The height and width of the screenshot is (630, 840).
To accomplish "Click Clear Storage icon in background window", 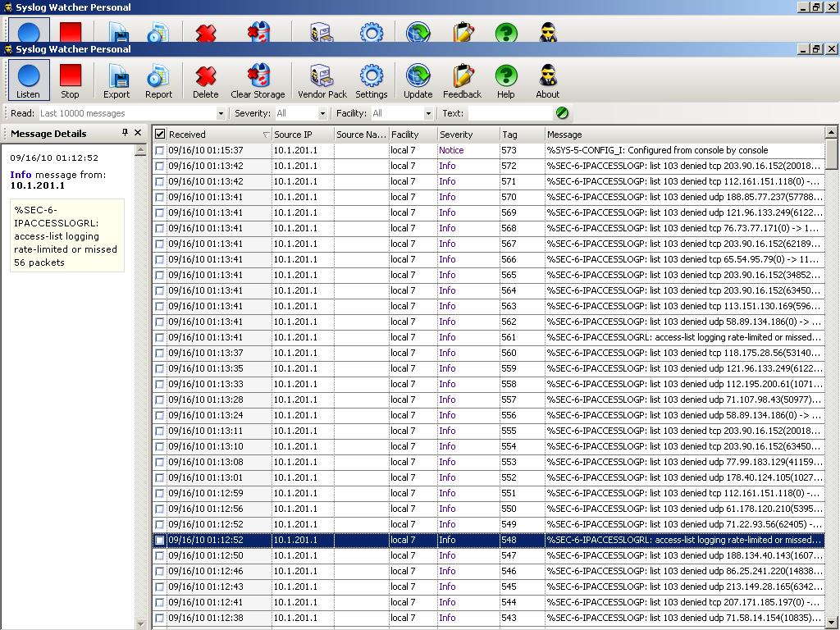I will click(x=258, y=32).
